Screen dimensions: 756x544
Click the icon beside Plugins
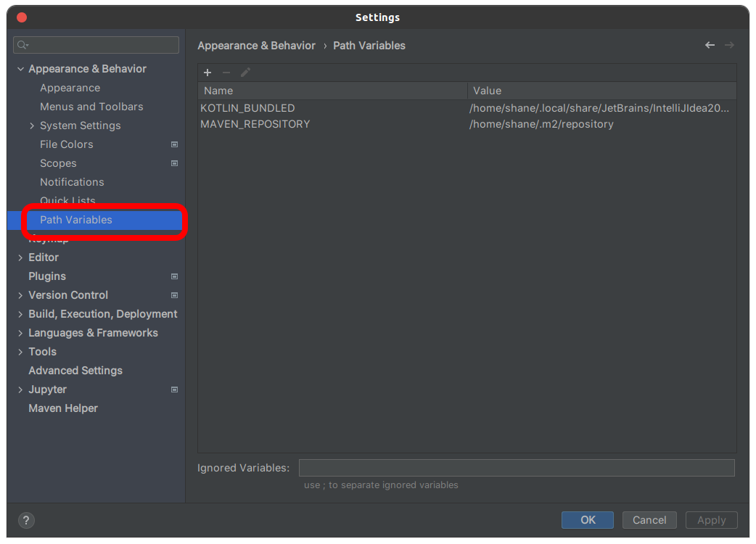[x=174, y=276]
